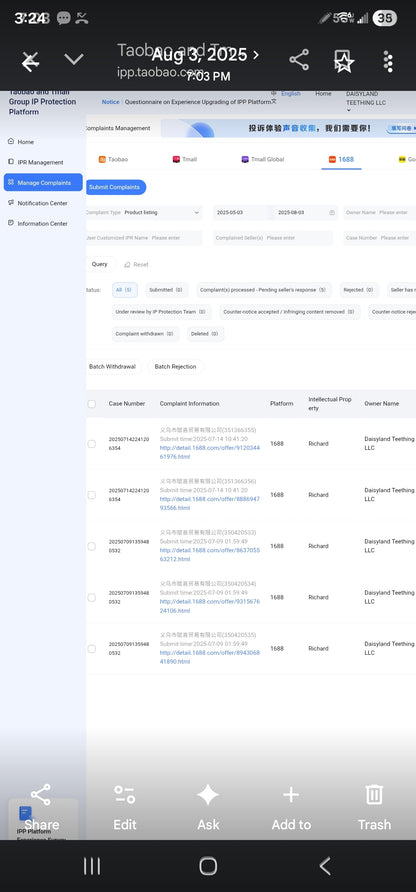Select Manage Complaints in the sidebar
Viewport: 416px width, 892px height.
coord(43,183)
